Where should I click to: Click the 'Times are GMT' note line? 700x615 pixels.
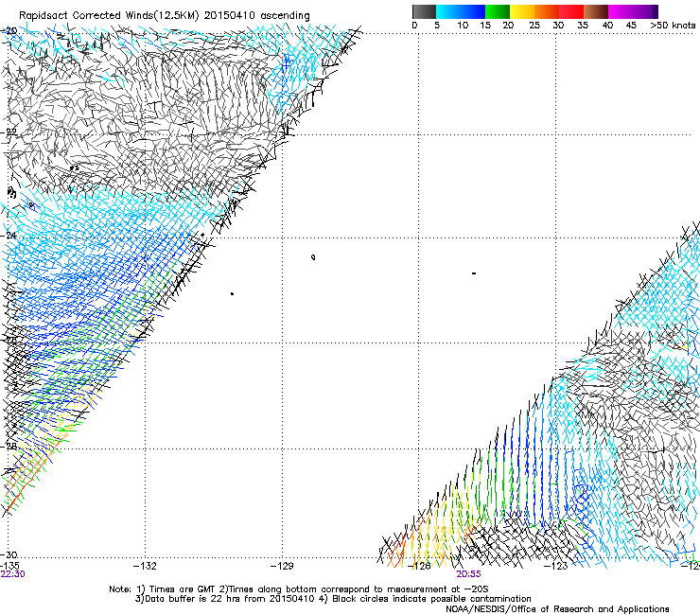pos(299,589)
